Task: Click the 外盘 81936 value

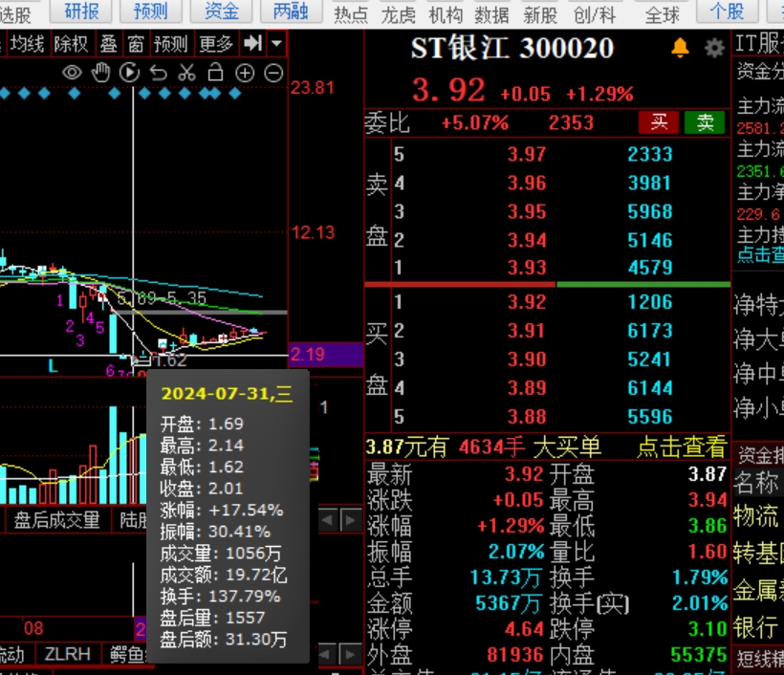Action: tap(515, 655)
